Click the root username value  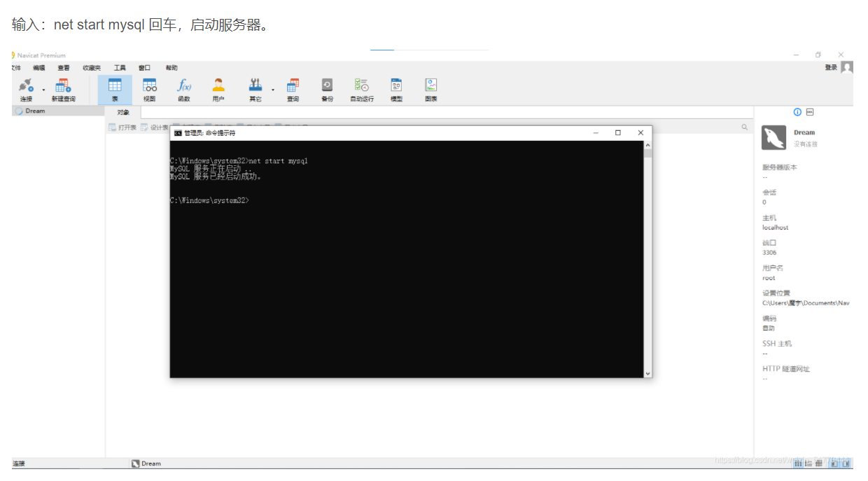pos(769,278)
